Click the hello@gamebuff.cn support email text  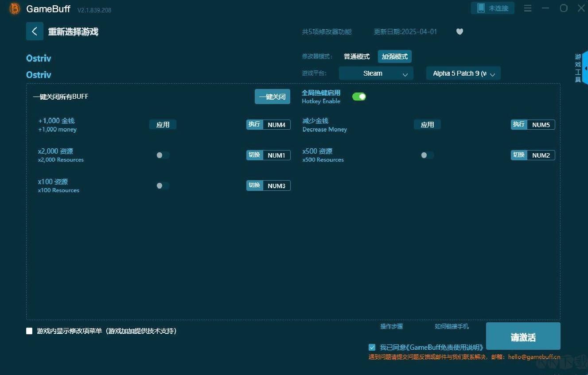534,357
